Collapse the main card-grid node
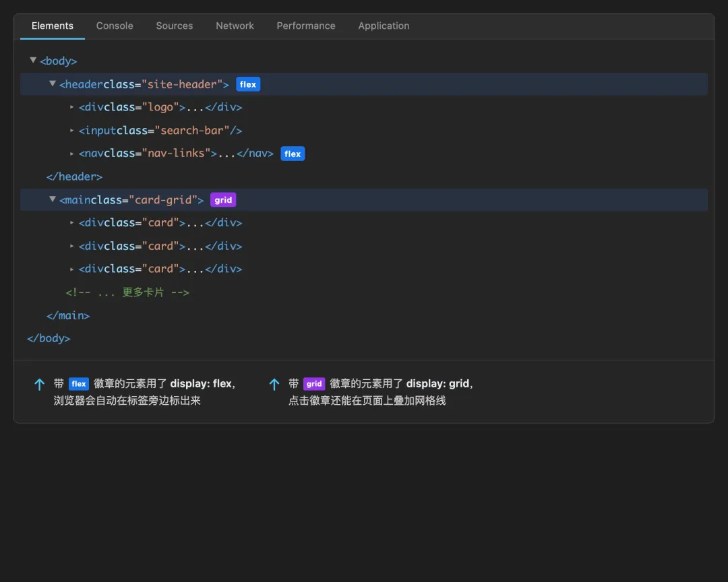Image resolution: width=728 pixels, height=582 pixels. (53, 200)
